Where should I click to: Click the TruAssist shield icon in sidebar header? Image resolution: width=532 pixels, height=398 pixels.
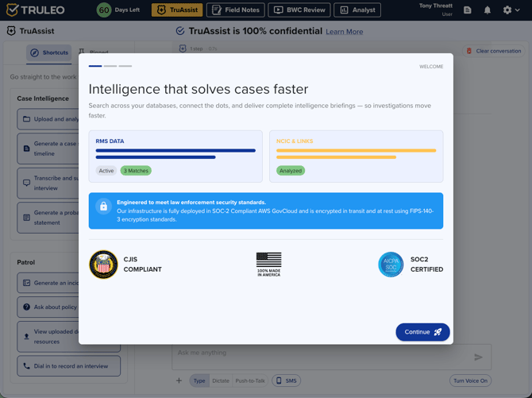[x=11, y=31]
